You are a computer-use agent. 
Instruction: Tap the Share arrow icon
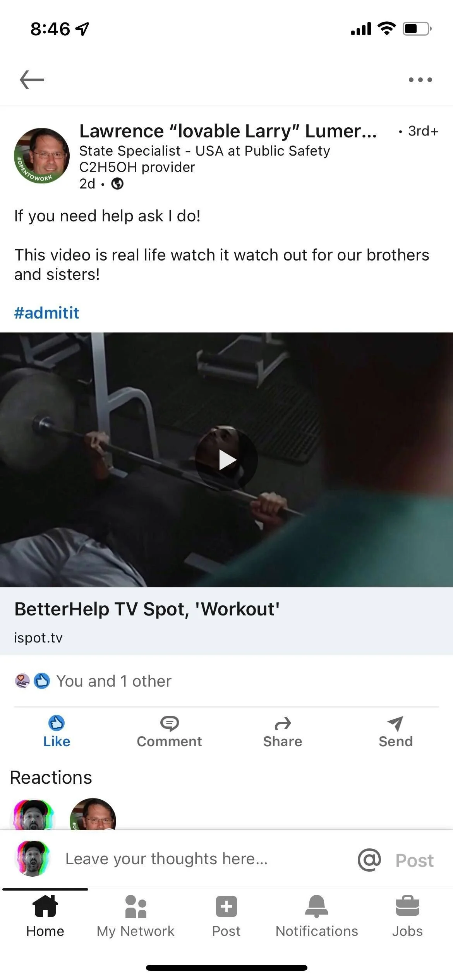pos(283,723)
